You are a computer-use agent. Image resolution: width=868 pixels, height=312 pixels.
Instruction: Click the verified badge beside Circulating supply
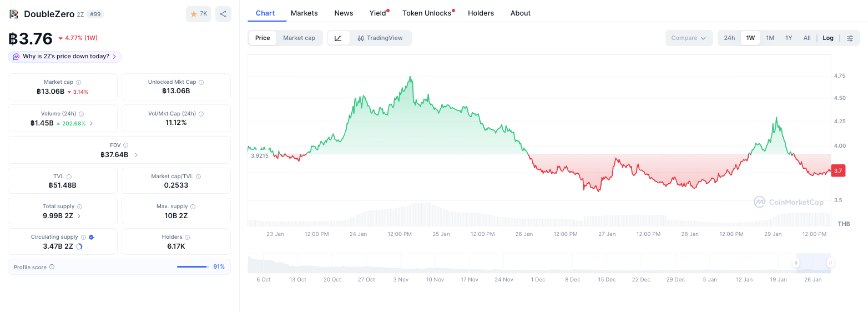92,237
